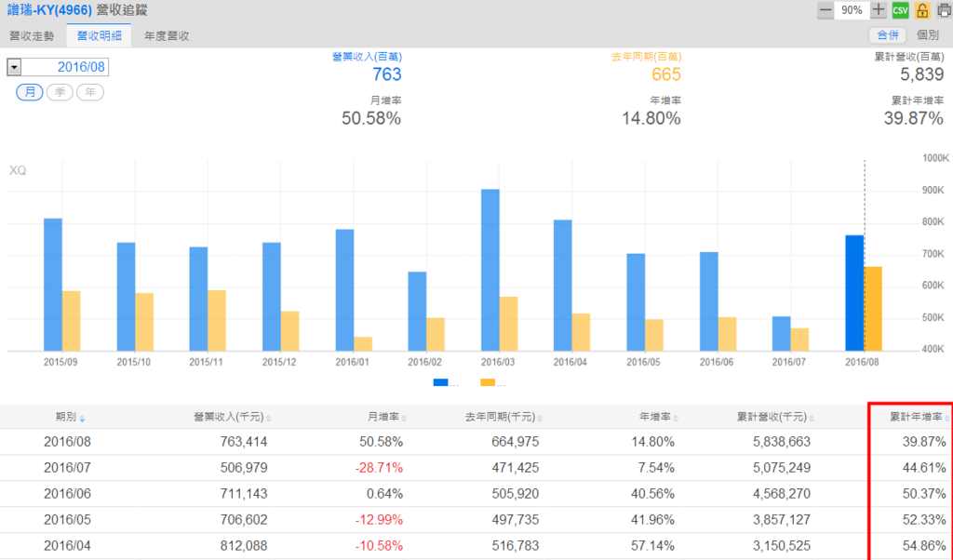Click the 2016/08 orange last-year bar
The image size is (953, 560).
(x=873, y=309)
